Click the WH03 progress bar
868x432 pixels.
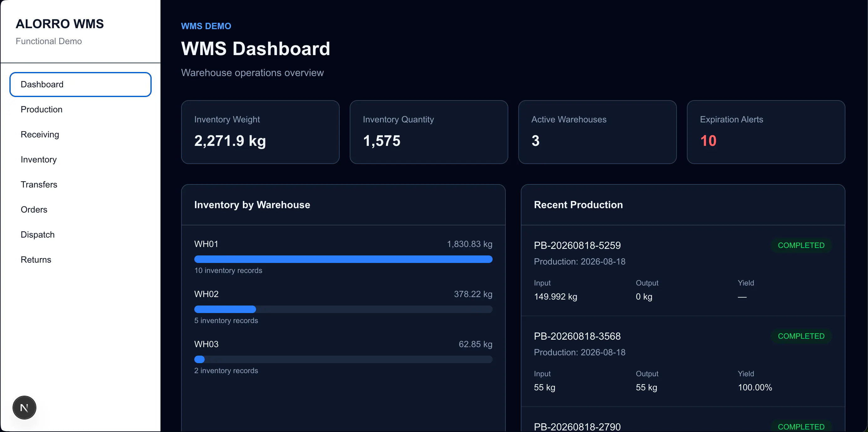pos(343,360)
